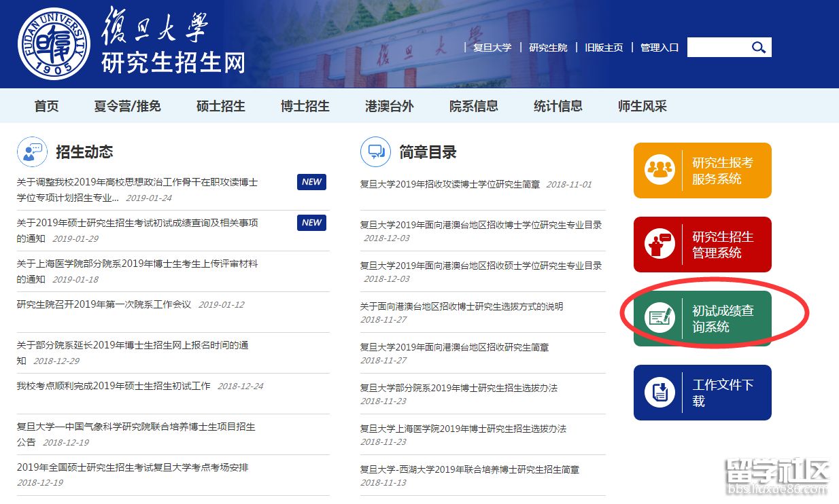Click the NEW badge beside the first news item

tap(311, 182)
